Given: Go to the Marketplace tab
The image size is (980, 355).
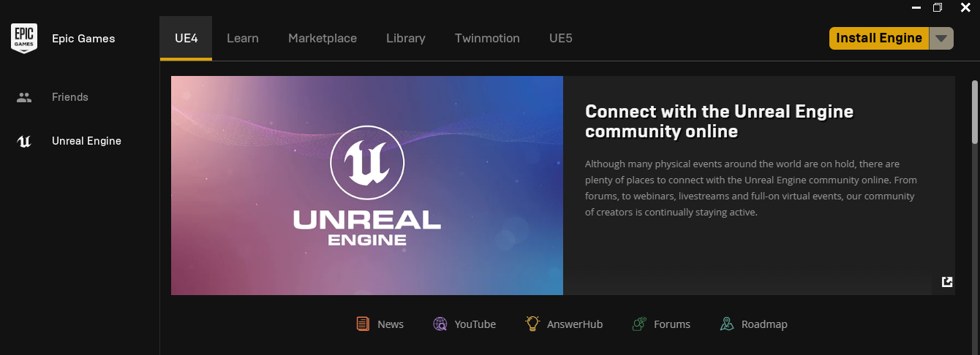Looking at the screenshot, I should coord(323,38).
